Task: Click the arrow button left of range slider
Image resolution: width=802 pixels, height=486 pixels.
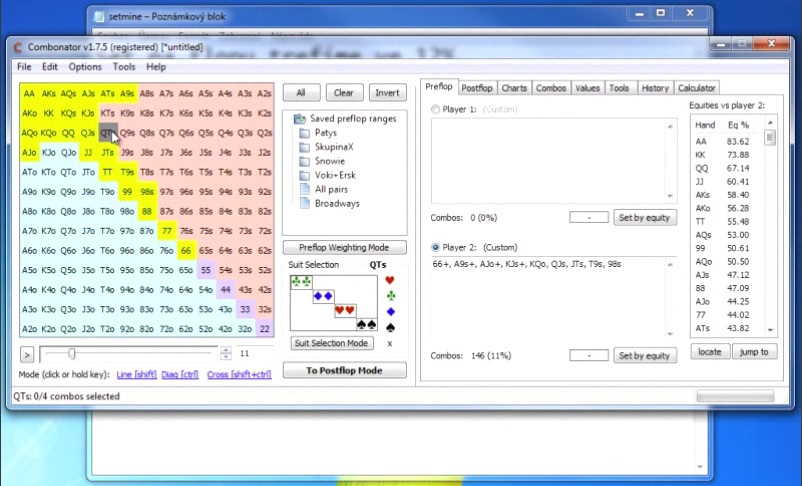Action: [27, 354]
